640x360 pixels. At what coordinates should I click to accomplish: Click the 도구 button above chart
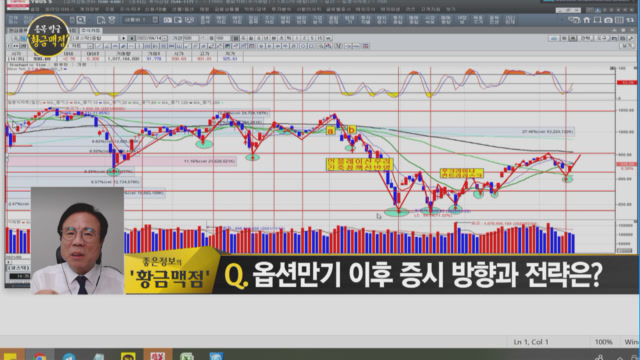(x=602, y=38)
